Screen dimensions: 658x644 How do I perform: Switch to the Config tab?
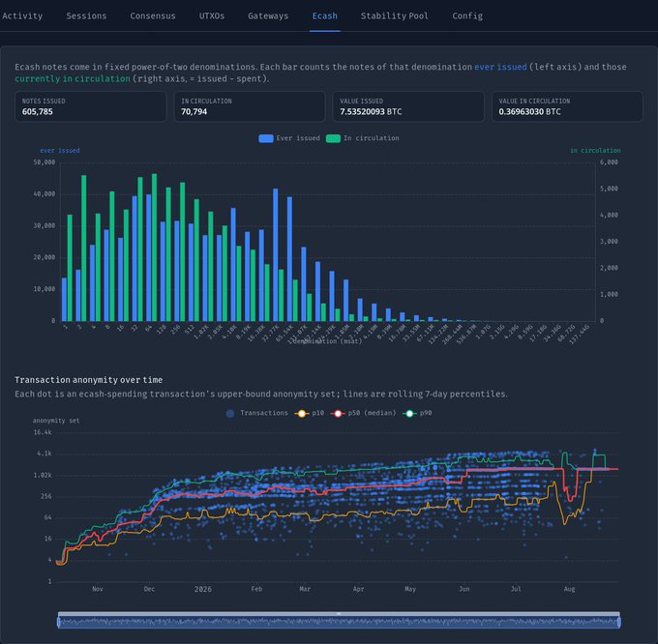point(467,15)
